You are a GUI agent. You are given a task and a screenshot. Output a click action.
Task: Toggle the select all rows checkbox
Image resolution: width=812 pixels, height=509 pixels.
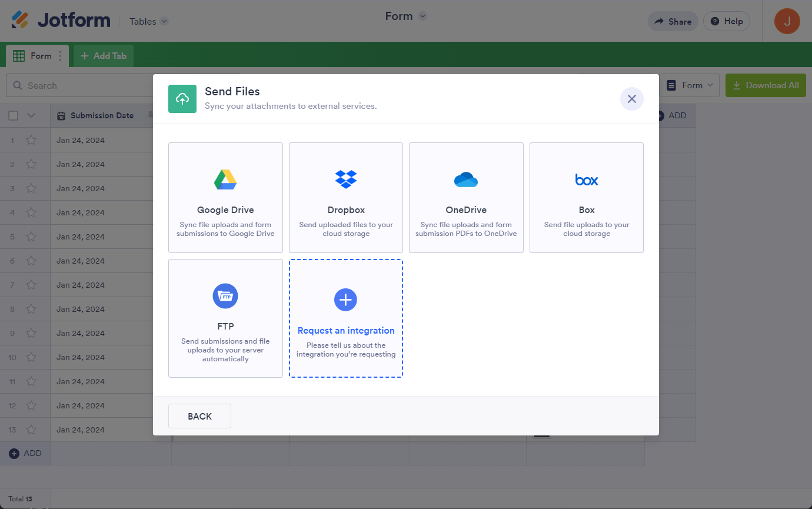[14, 116]
